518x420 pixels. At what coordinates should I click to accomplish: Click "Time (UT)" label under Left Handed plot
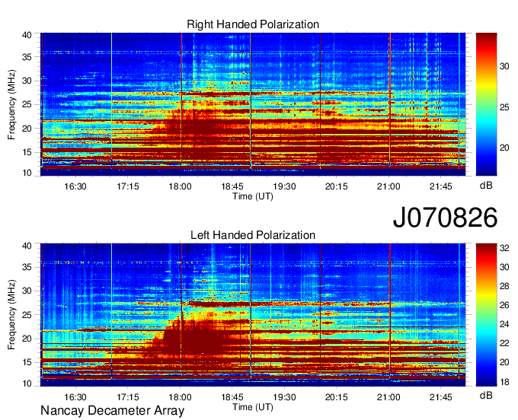[x=253, y=407]
